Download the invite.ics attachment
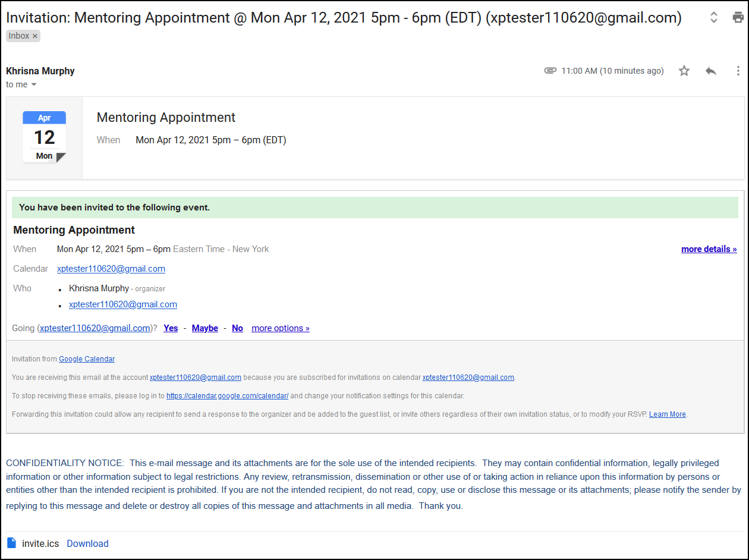The width and height of the screenshot is (749, 560). (87, 543)
